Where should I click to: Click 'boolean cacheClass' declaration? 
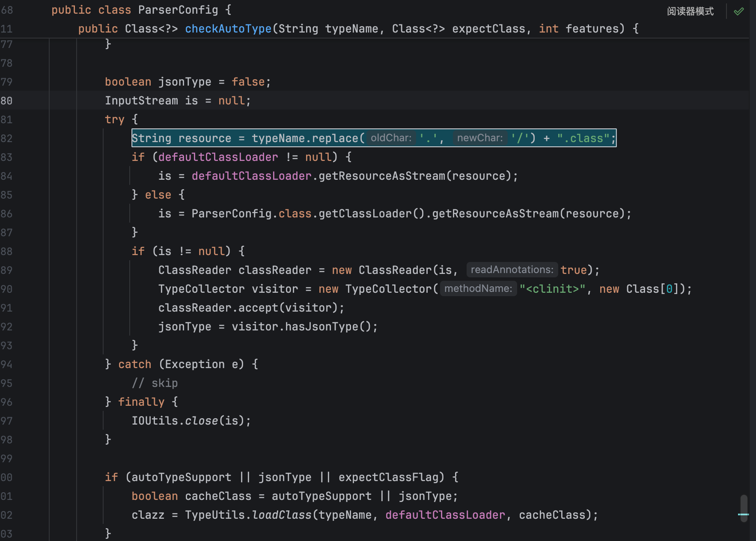191,496
